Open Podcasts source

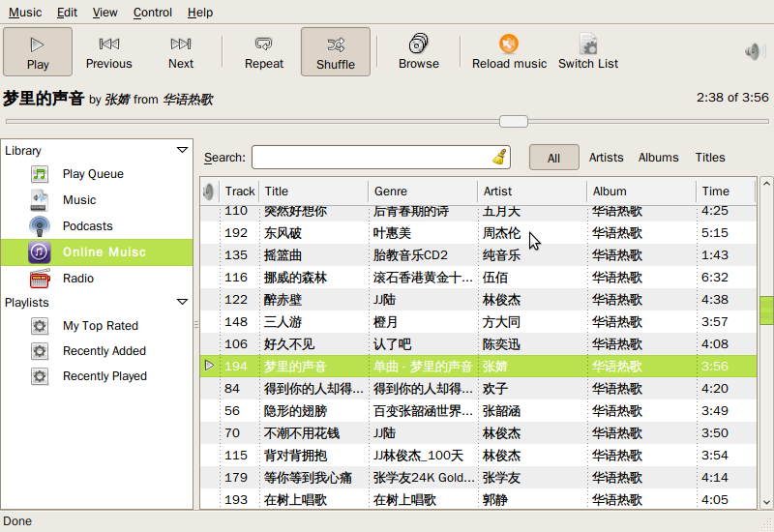pyautogui.click(x=97, y=226)
